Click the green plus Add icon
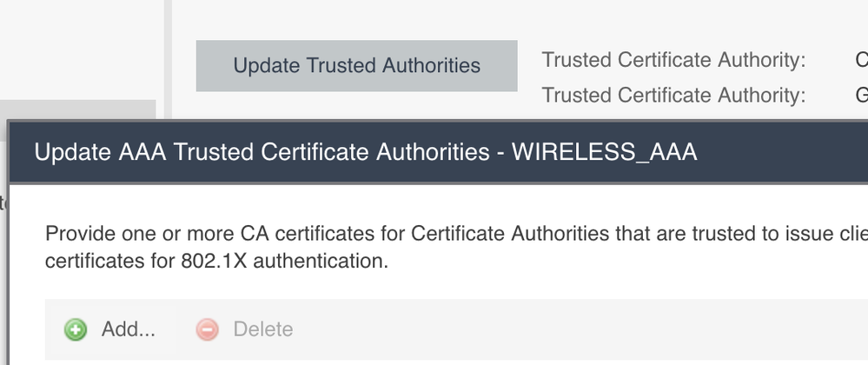The width and height of the screenshot is (868, 365). [x=76, y=329]
